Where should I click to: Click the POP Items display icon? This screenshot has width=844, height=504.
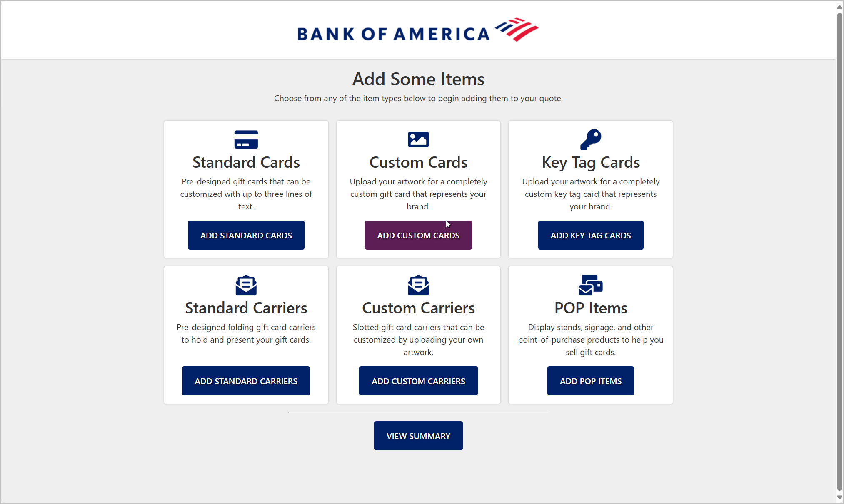point(591,285)
